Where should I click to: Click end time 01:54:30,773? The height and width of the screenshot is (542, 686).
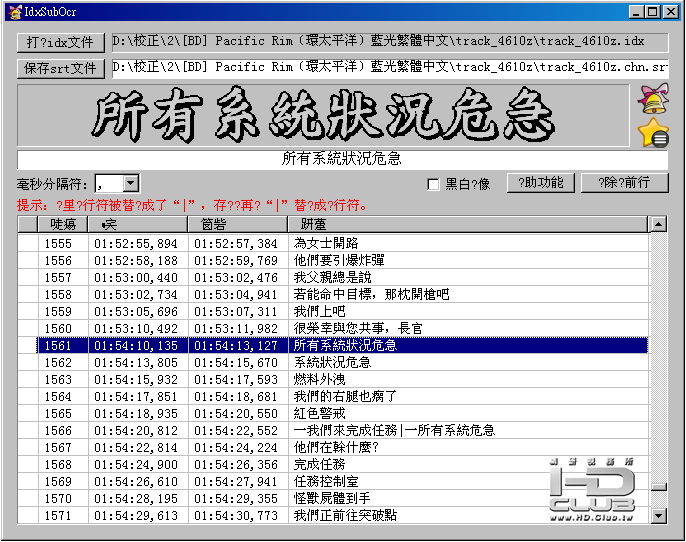(x=236, y=516)
